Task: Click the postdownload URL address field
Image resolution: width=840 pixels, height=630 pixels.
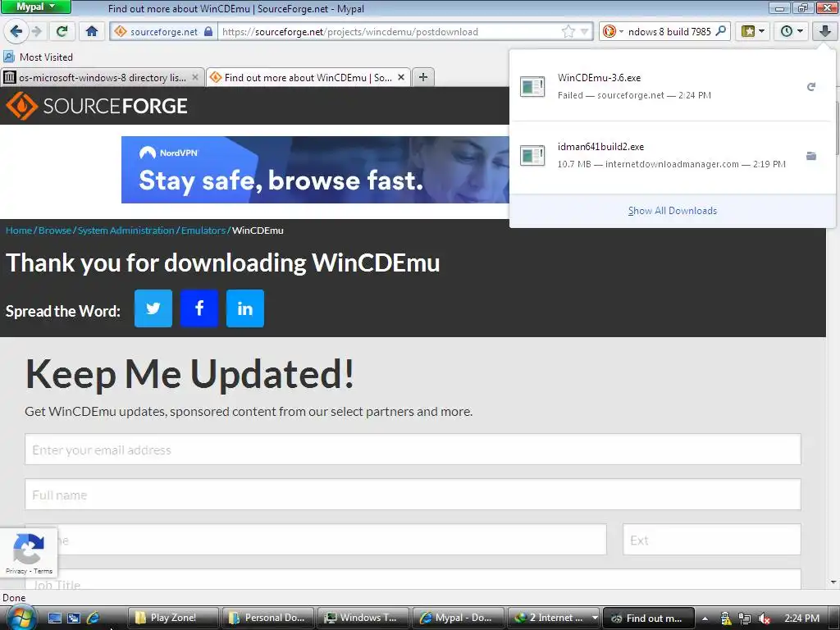Action: coord(390,32)
